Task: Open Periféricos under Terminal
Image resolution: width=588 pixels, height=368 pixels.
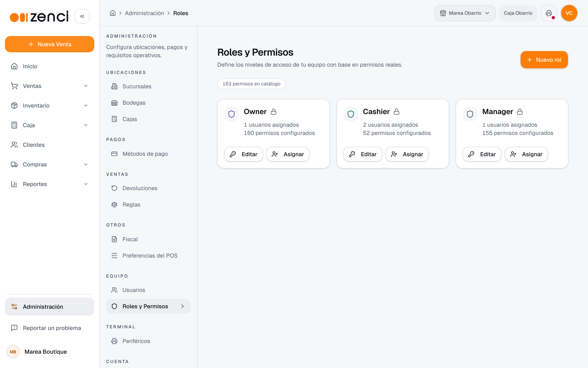Action: tap(148, 341)
